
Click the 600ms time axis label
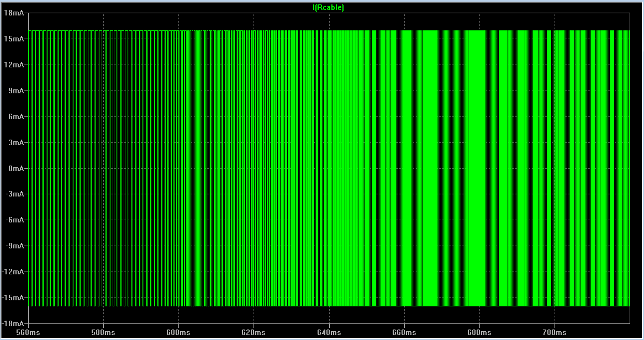(178, 332)
